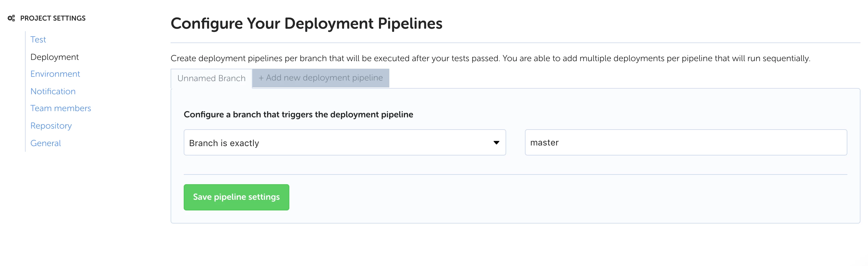Screen dimensions: 868x266
Task: Click Save pipeline settings button
Action: tap(236, 197)
